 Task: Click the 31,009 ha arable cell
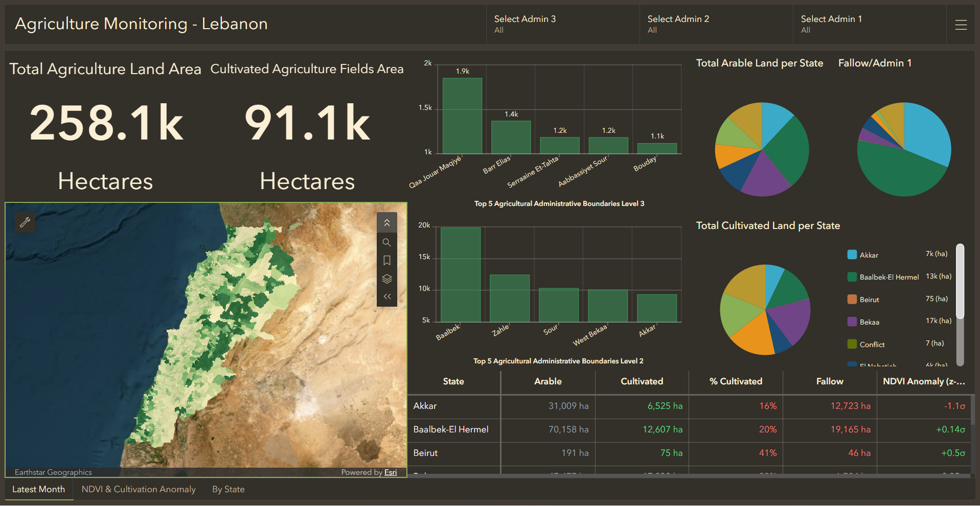point(548,406)
